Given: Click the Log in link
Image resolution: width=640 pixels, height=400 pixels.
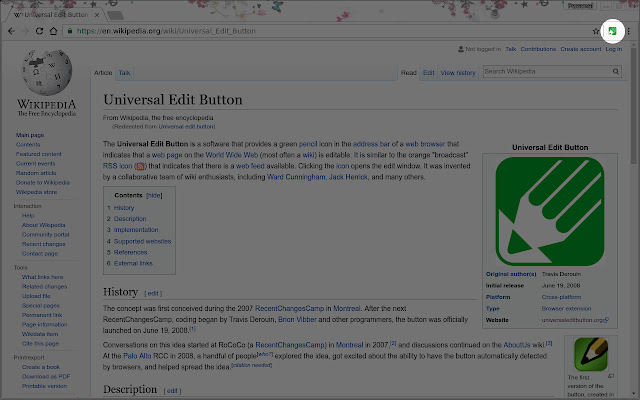Looking at the screenshot, I should click(x=613, y=49).
